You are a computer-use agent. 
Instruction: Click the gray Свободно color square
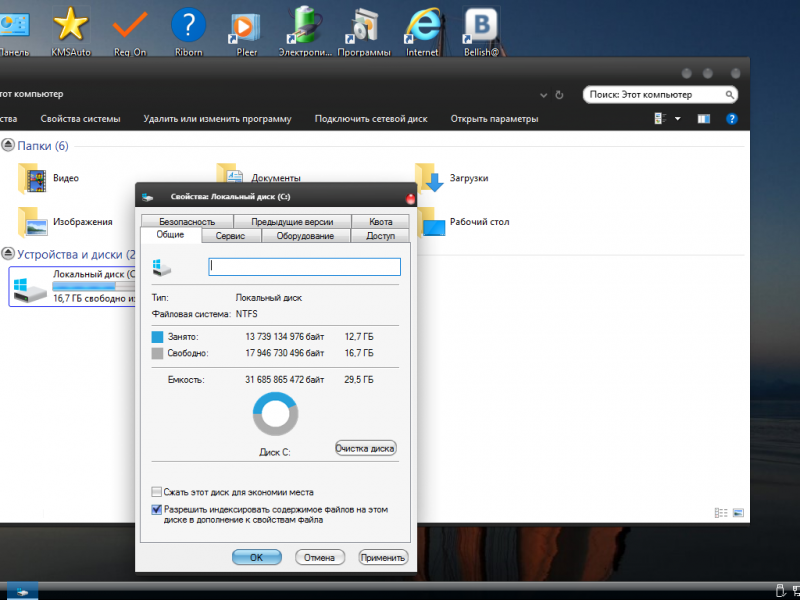pyautogui.click(x=157, y=353)
